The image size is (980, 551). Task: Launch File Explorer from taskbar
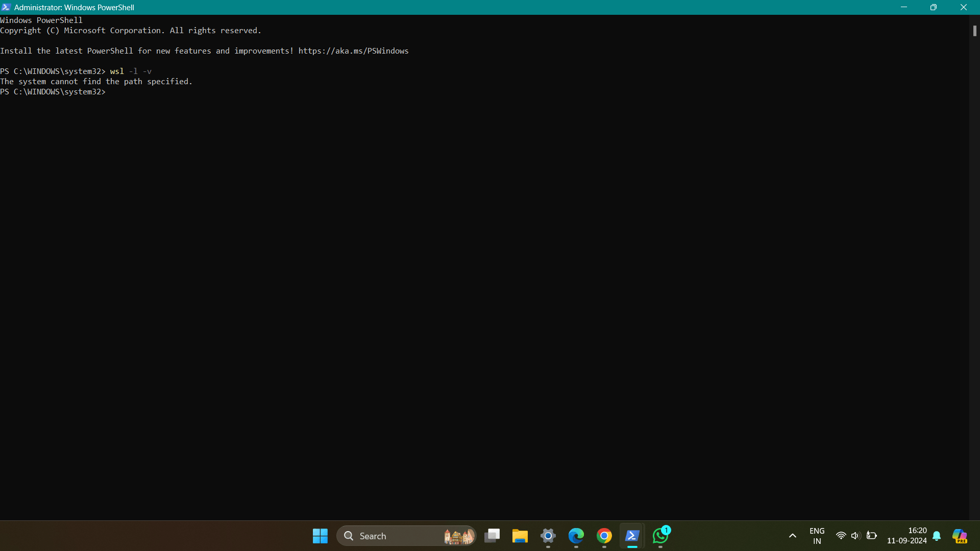[x=520, y=536]
